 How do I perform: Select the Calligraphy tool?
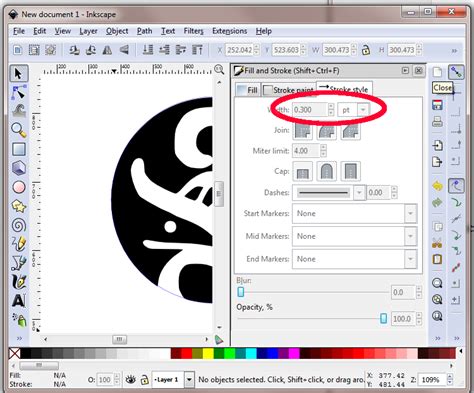click(19, 282)
